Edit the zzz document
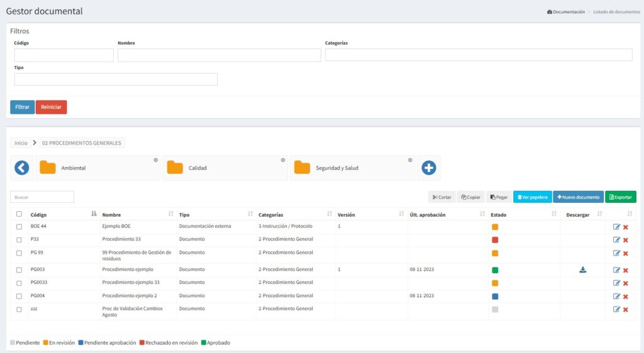The image size is (644, 353). (x=616, y=309)
